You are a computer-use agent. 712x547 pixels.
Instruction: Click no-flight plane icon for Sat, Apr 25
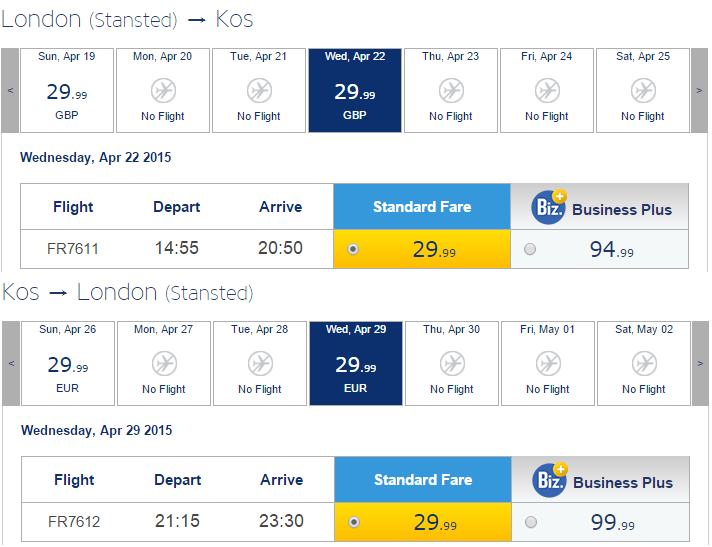click(643, 90)
